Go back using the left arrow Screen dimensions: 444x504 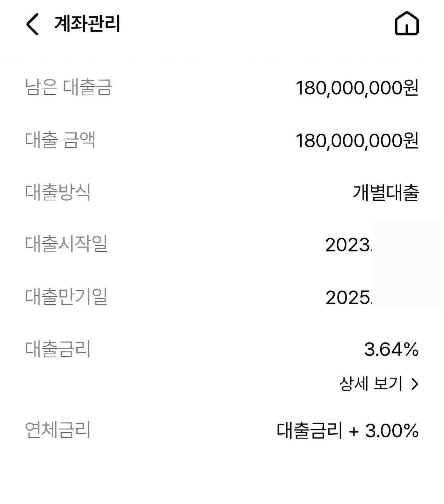coord(33,24)
